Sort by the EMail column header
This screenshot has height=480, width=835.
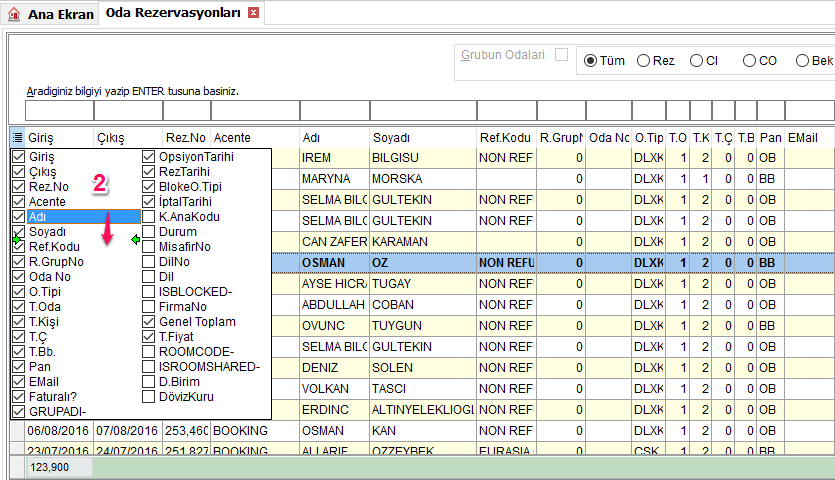tap(809, 138)
